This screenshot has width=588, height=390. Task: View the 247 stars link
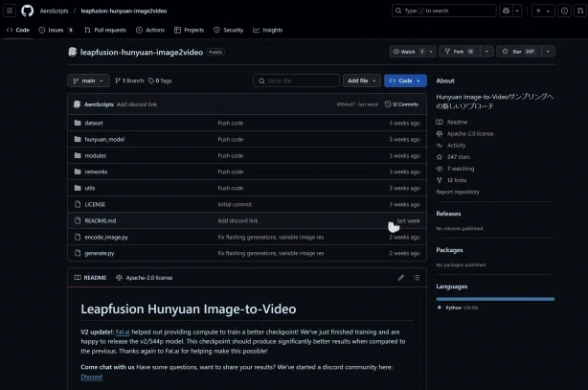(453, 157)
